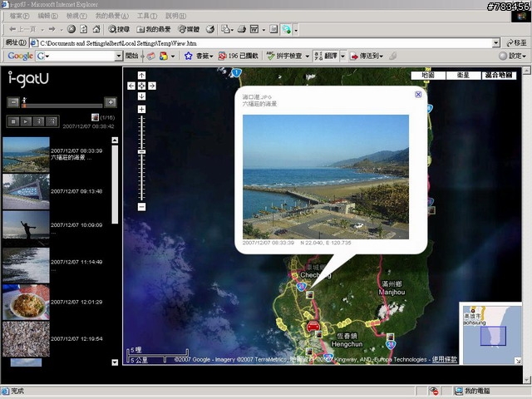Click the photo list scrollbar thumb
Viewport: 532px width, 399px height.
click(x=115, y=185)
